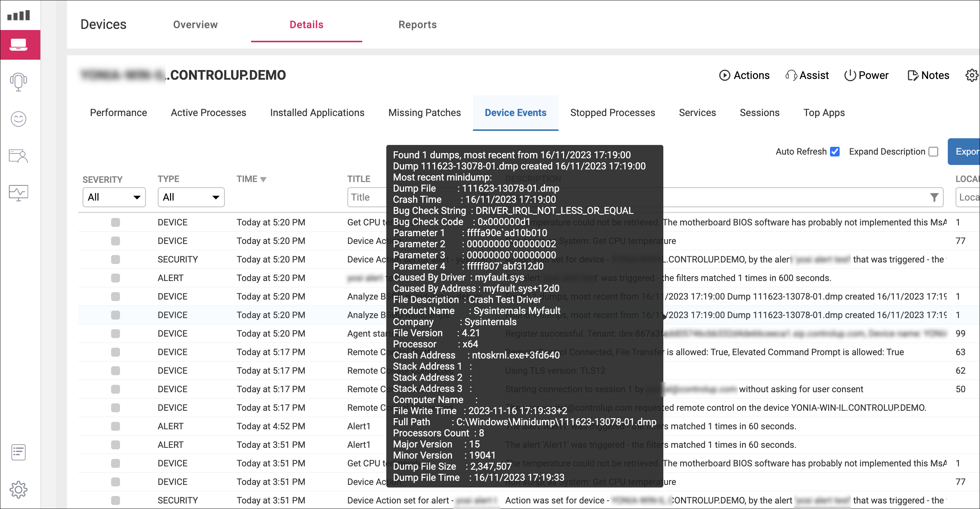Click severity indicator of Alert1 row at 4:52 PM
Image resolution: width=980 pixels, height=509 pixels.
[x=116, y=426]
